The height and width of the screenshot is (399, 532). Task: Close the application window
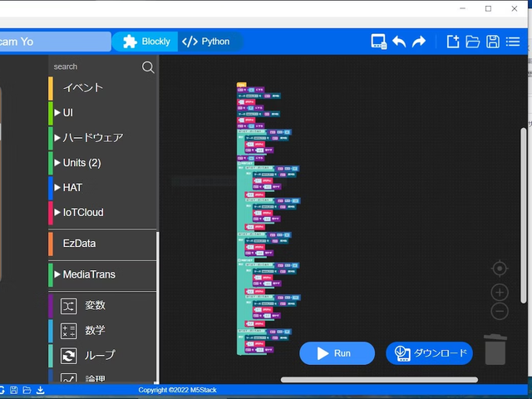(515, 9)
